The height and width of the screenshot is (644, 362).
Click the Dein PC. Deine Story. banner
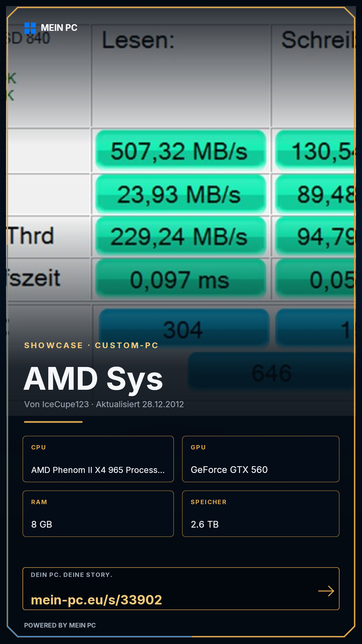[x=181, y=589]
